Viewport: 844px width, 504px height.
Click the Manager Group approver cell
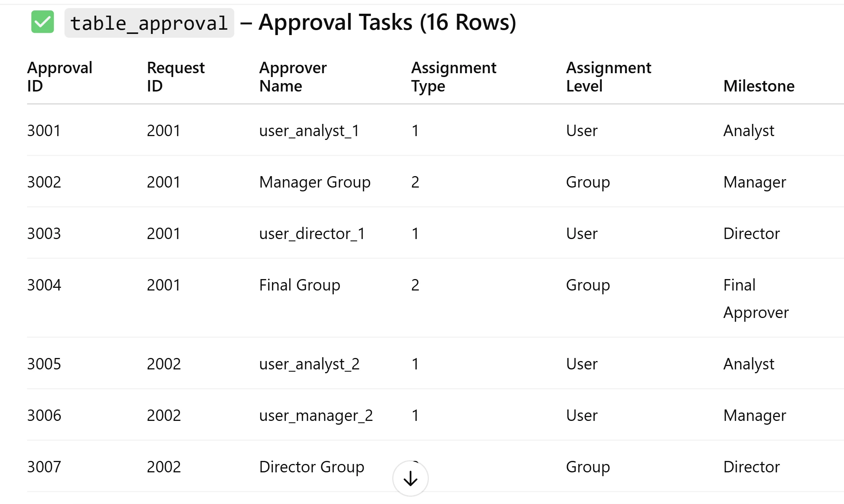[x=315, y=182]
